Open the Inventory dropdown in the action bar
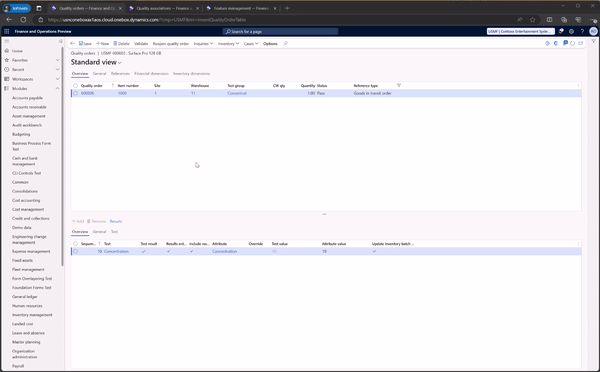The width and height of the screenshot is (600, 372). coord(228,44)
